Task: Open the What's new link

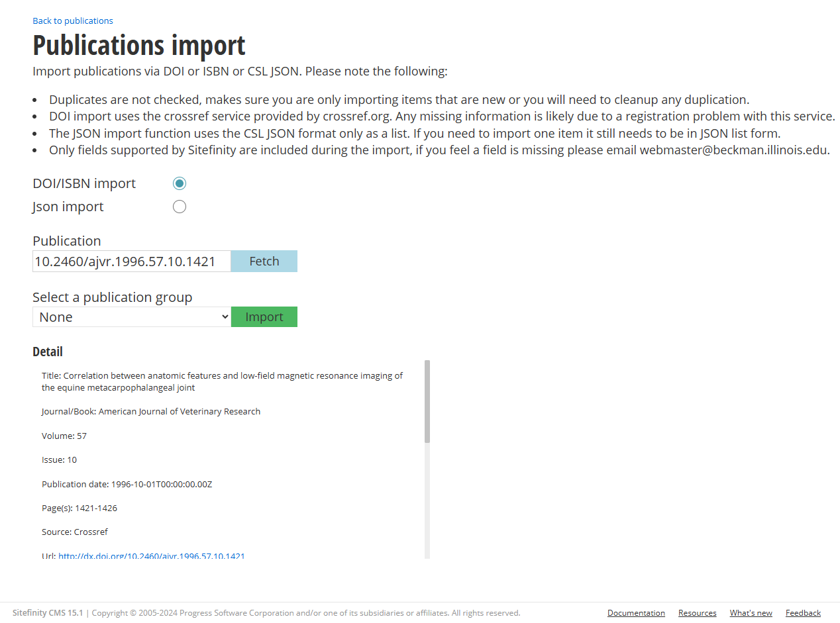Action: click(x=751, y=613)
